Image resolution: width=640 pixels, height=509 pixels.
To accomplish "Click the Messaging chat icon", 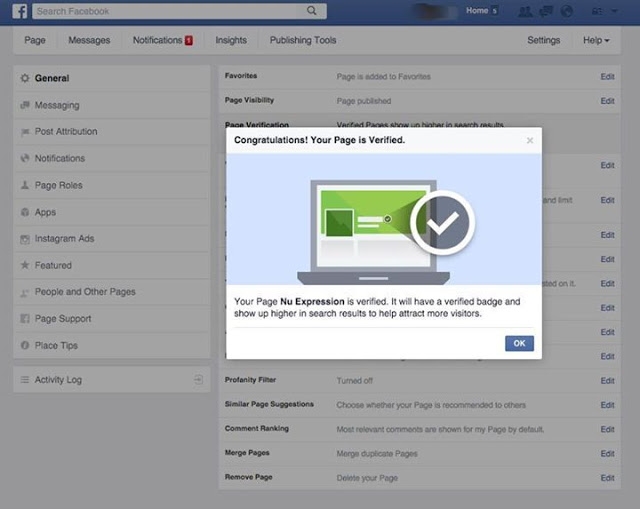I will [x=25, y=105].
